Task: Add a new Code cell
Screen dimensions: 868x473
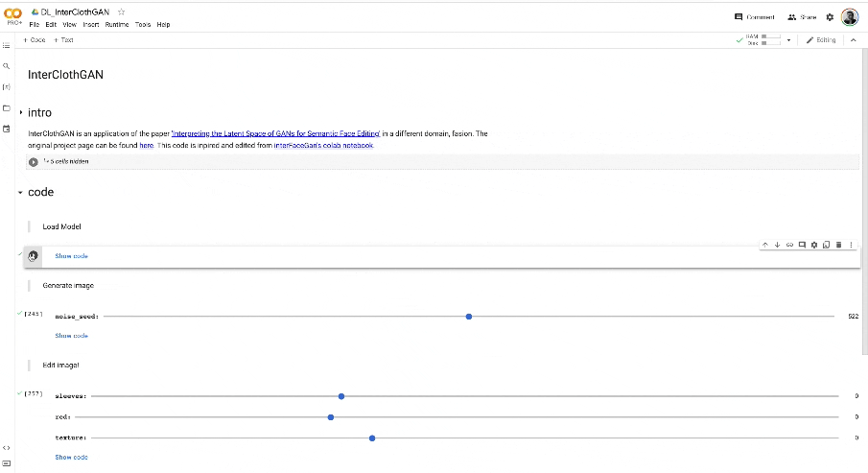Action: (x=34, y=40)
